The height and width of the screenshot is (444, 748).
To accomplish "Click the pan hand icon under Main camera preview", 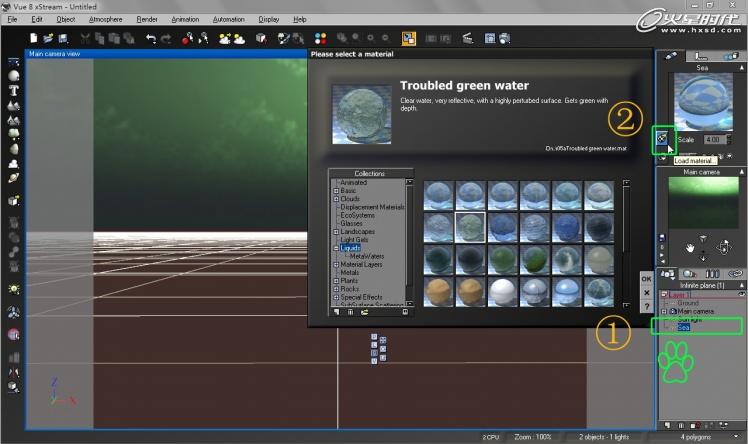I will click(x=690, y=248).
